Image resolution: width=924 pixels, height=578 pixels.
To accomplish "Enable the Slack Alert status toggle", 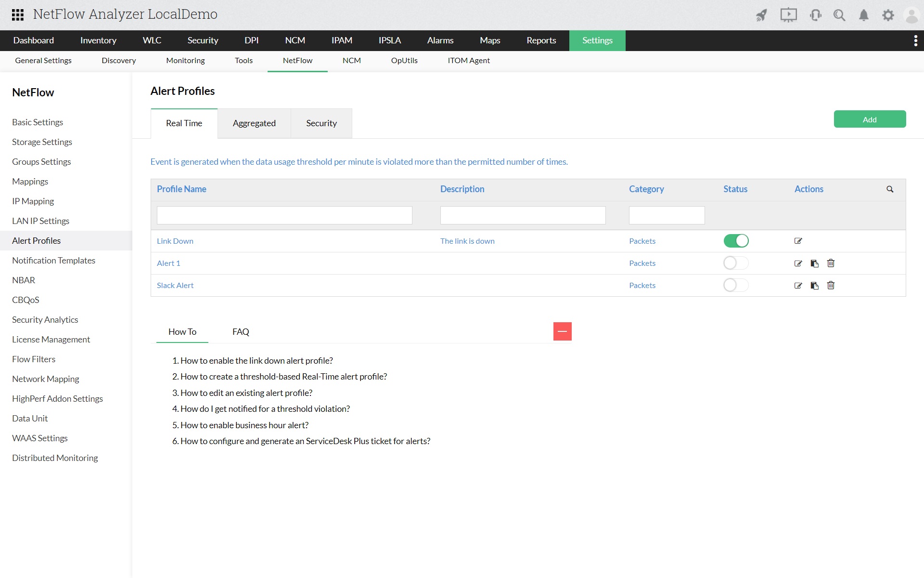I will pos(736,285).
